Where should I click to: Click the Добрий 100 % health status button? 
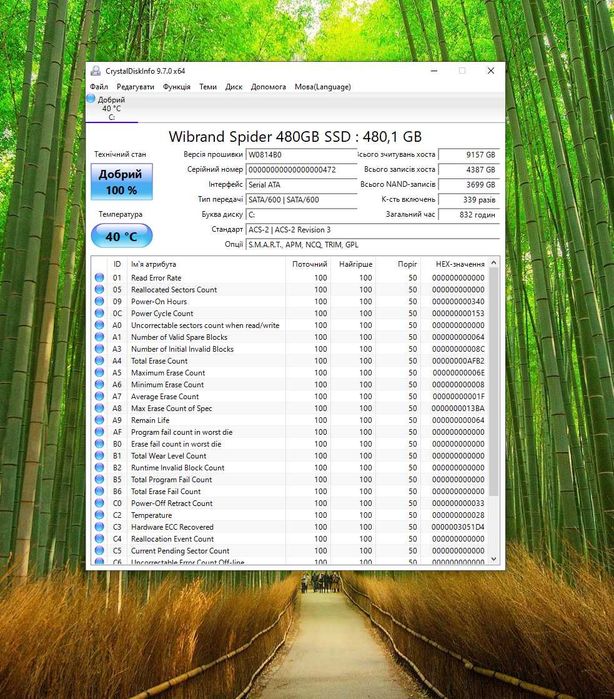tap(121, 181)
